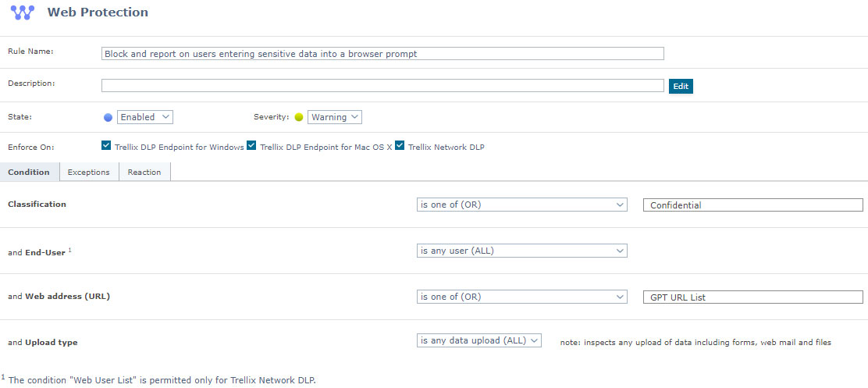Image resolution: width=868 pixels, height=388 pixels.
Task: Expand the Web address operator dropdown
Action: (521, 297)
